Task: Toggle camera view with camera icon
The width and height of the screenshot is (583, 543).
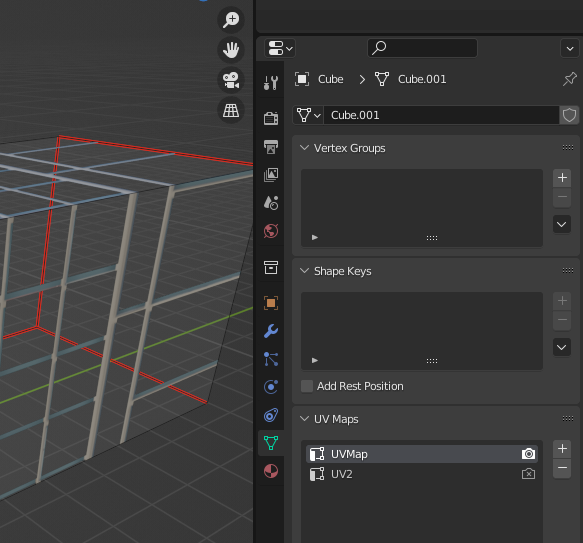Action: coord(231,80)
